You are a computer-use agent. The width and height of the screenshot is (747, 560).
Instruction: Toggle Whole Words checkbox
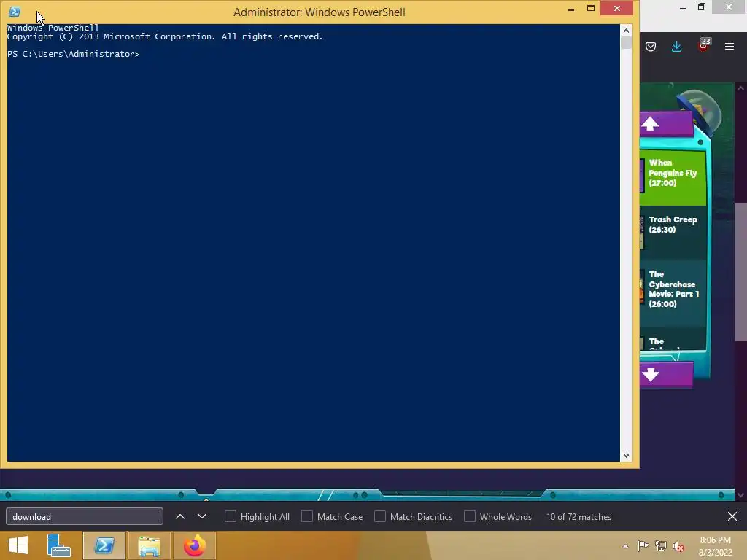pyautogui.click(x=469, y=517)
